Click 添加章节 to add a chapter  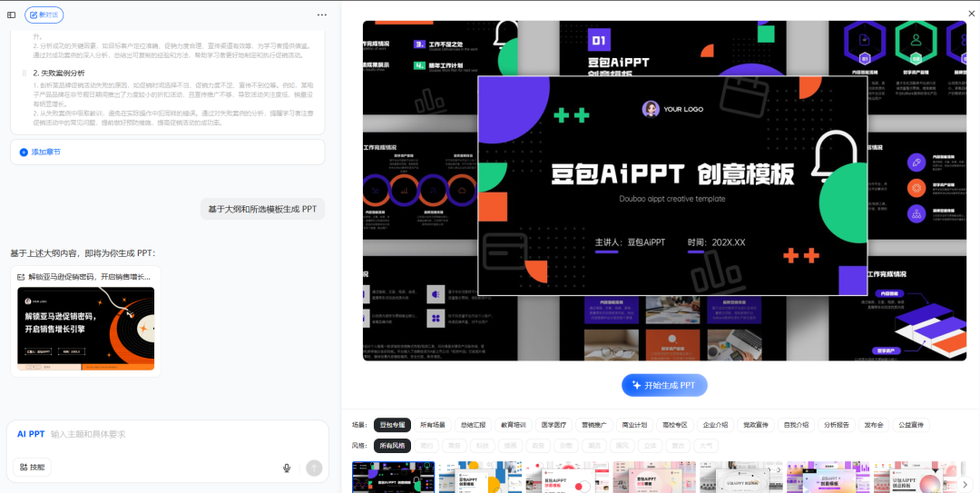click(41, 152)
